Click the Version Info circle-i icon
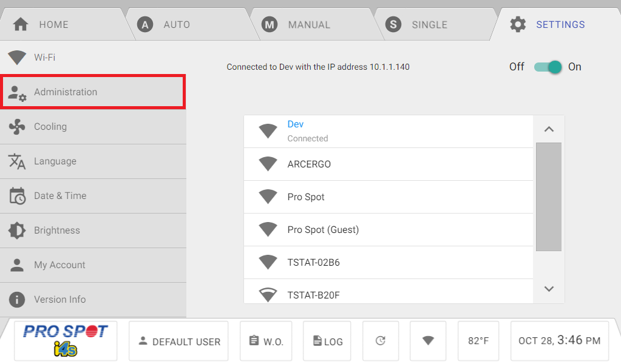The image size is (621, 364). point(17,300)
